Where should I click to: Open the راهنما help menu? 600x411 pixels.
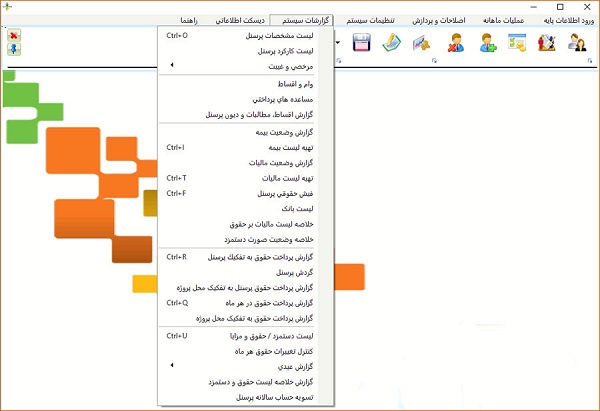[x=189, y=20]
